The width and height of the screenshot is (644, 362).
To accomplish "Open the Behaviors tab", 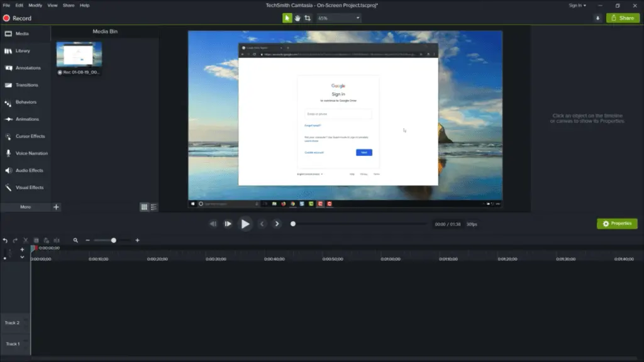I will [25, 102].
